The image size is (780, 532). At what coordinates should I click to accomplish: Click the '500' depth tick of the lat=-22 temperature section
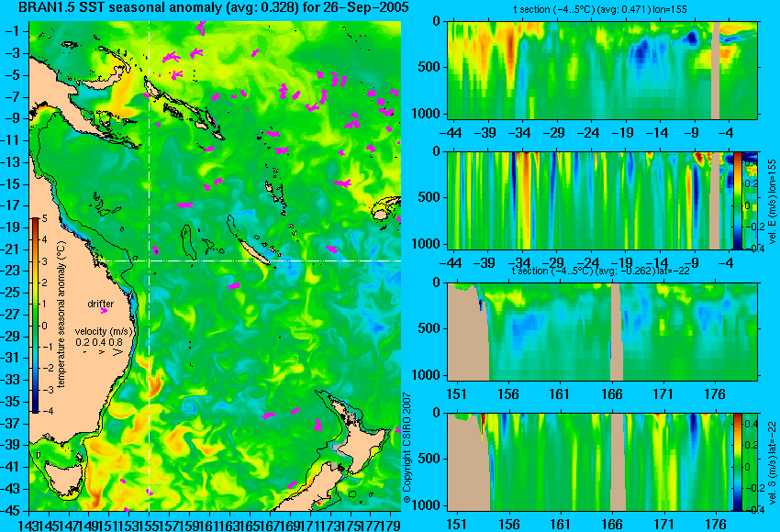pyautogui.click(x=429, y=328)
